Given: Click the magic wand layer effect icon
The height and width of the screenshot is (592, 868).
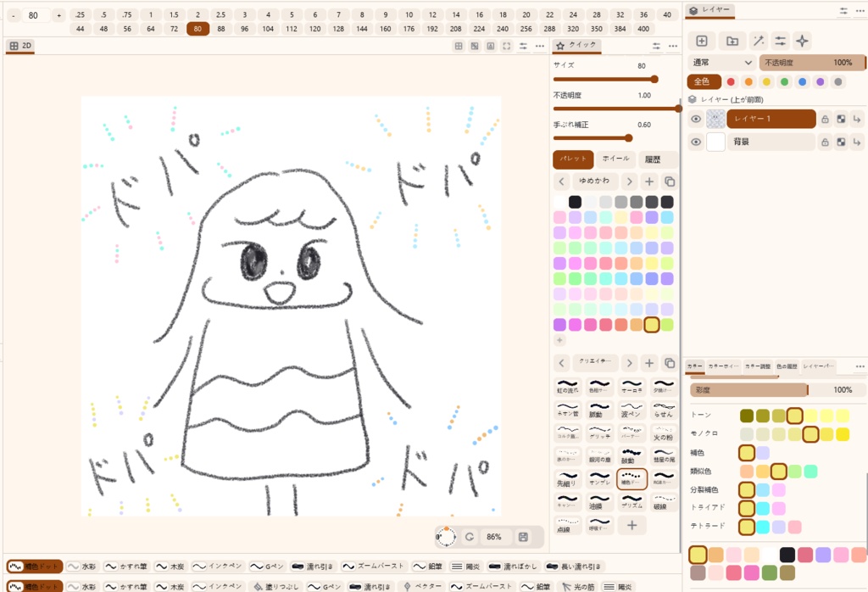Looking at the screenshot, I should coord(759,41).
